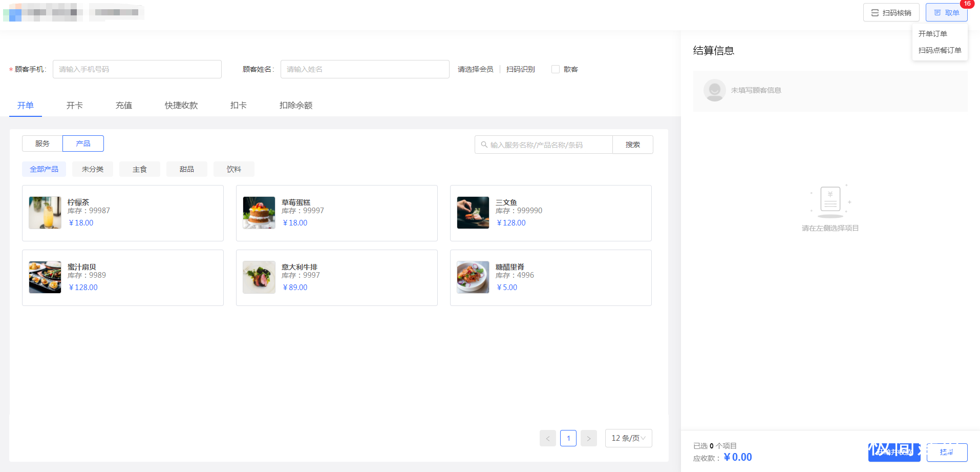
Task: Click the 意大利牛排 price ¥89.00
Action: tap(295, 288)
